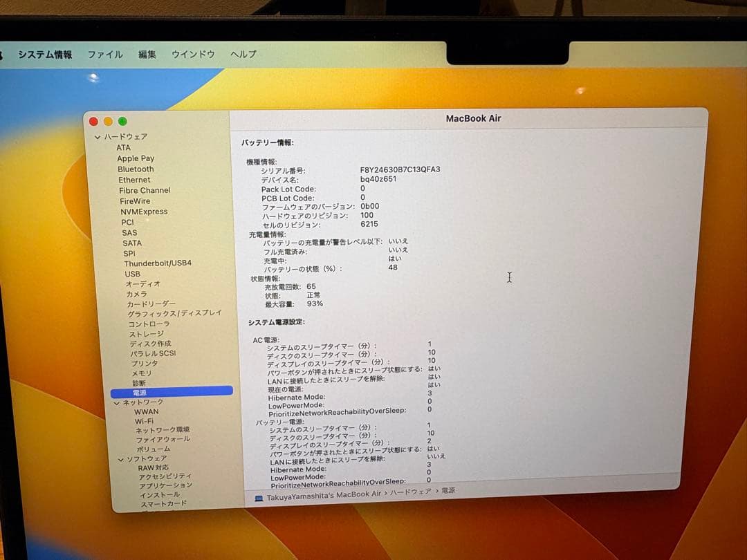The width and height of the screenshot is (747, 560).
Task: Select NVMExpress in the sidebar
Action: tap(144, 212)
